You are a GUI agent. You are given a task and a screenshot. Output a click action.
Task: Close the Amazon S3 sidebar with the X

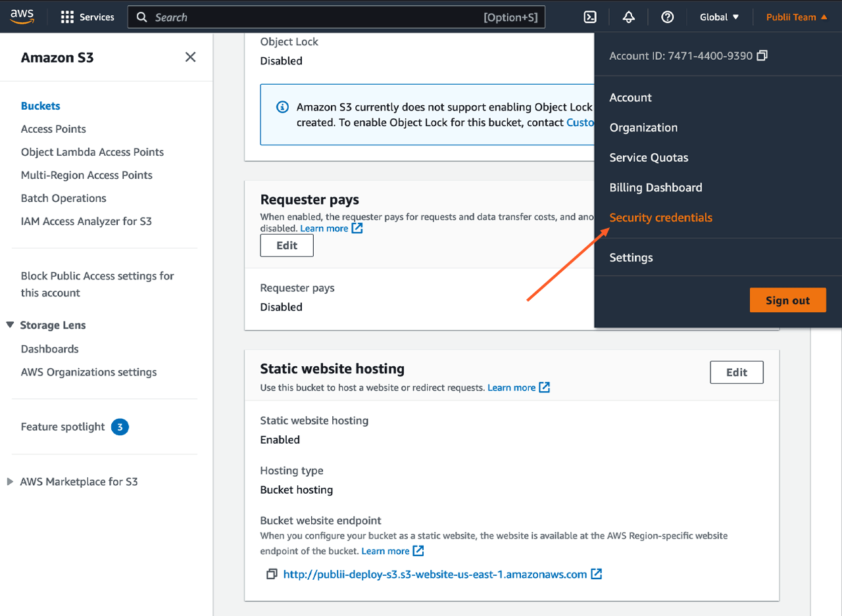(x=190, y=57)
